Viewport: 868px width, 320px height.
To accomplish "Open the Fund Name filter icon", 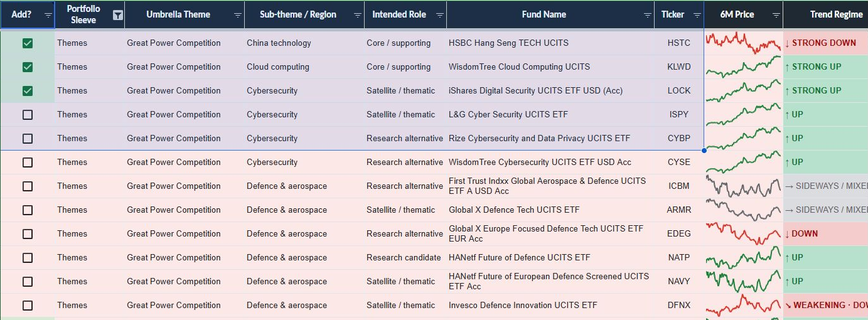I will click(648, 15).
